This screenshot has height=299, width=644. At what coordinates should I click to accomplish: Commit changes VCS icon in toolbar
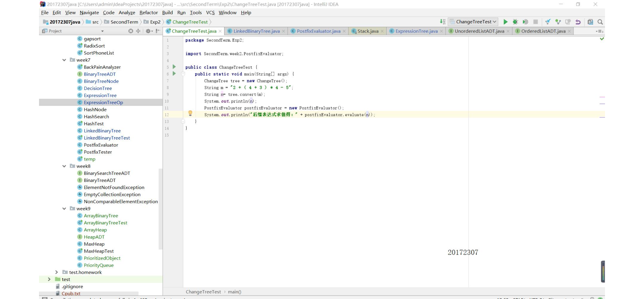point(558,22)
